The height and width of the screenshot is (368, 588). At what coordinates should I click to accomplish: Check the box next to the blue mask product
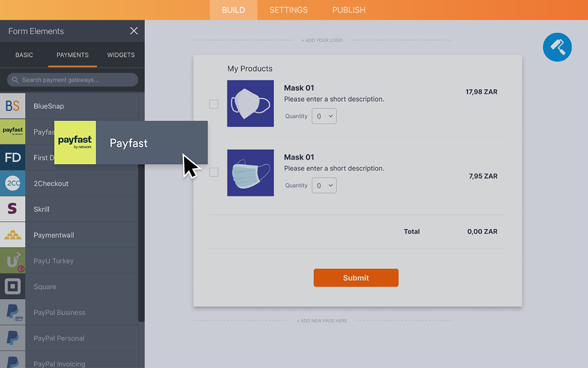pos(214,172)
